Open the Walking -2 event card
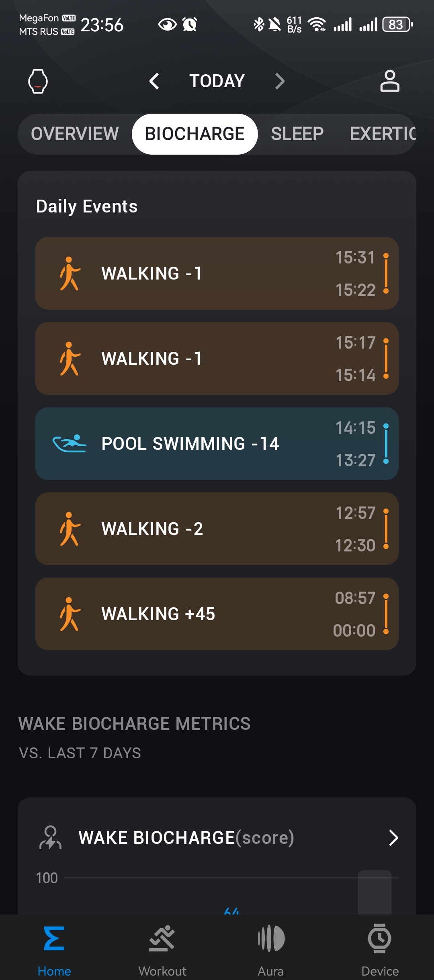 coord(217,529)
